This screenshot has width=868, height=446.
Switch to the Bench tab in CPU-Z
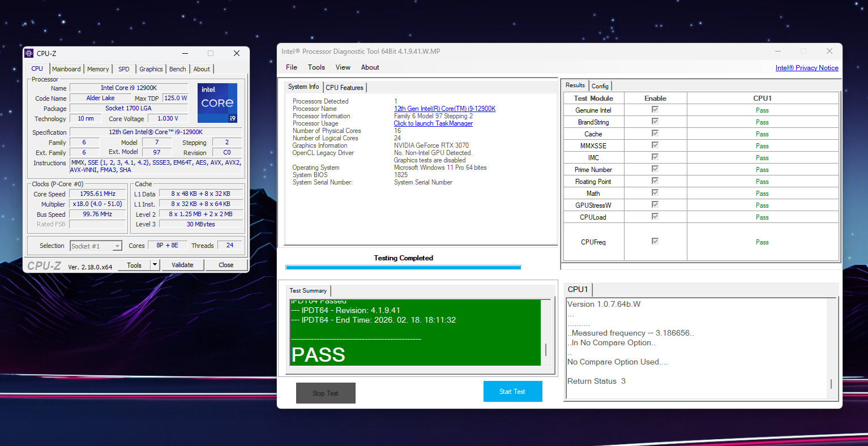click(x=178, y=69)
